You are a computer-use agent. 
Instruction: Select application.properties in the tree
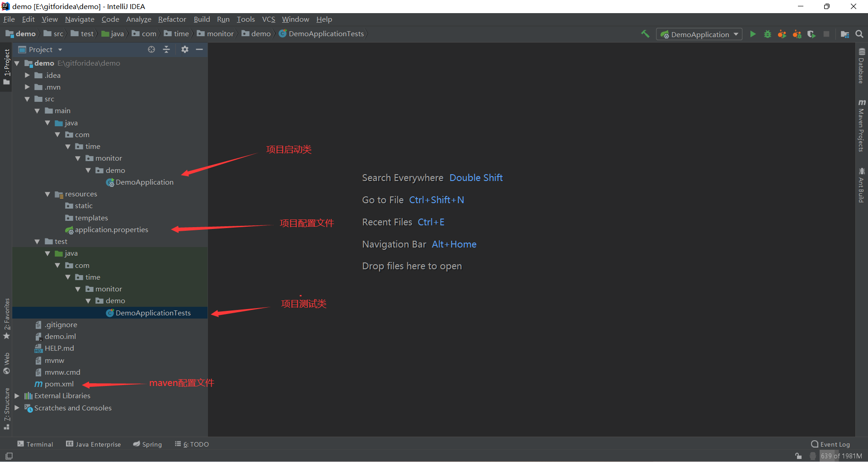coord(107,230)
